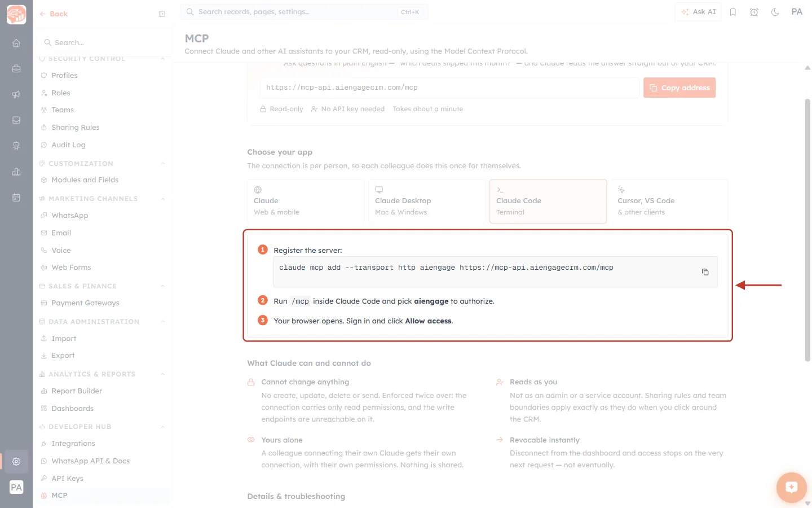Click the page vertical scrollbar thumb
The width and height of the screenshot is (812, 508).
pos(807,230)
